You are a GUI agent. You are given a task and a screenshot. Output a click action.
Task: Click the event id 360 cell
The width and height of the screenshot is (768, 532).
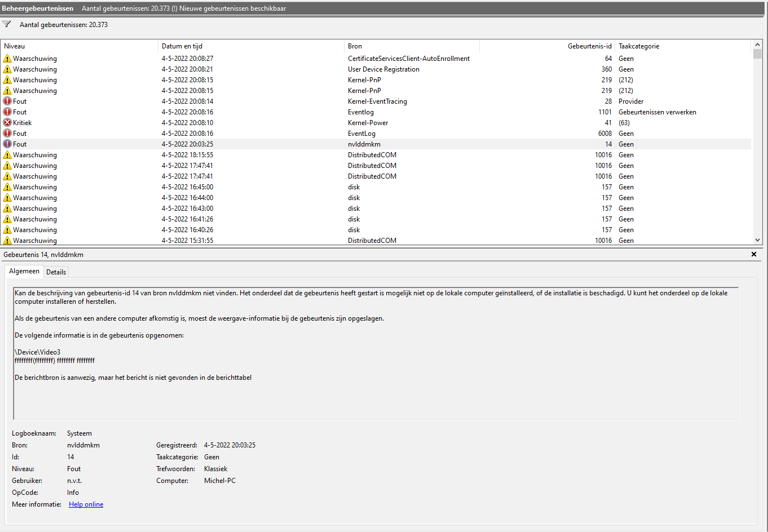(607, 69)
